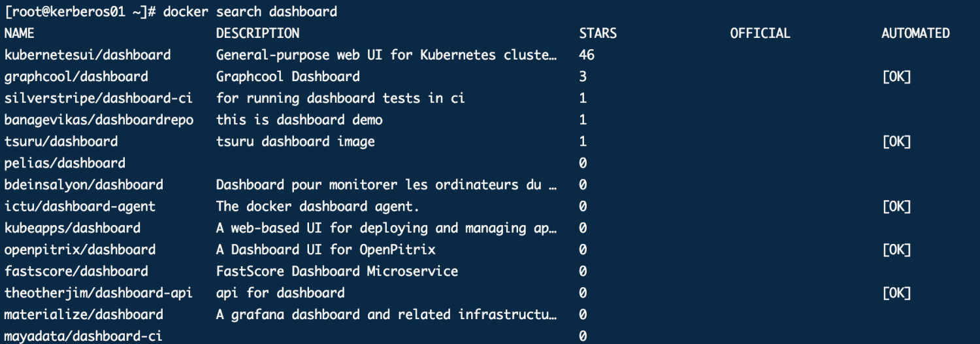Select the pelias/dashboard entry
This screenshot has width=980, height=344.
pyautogui.click(x=65, y=163)
